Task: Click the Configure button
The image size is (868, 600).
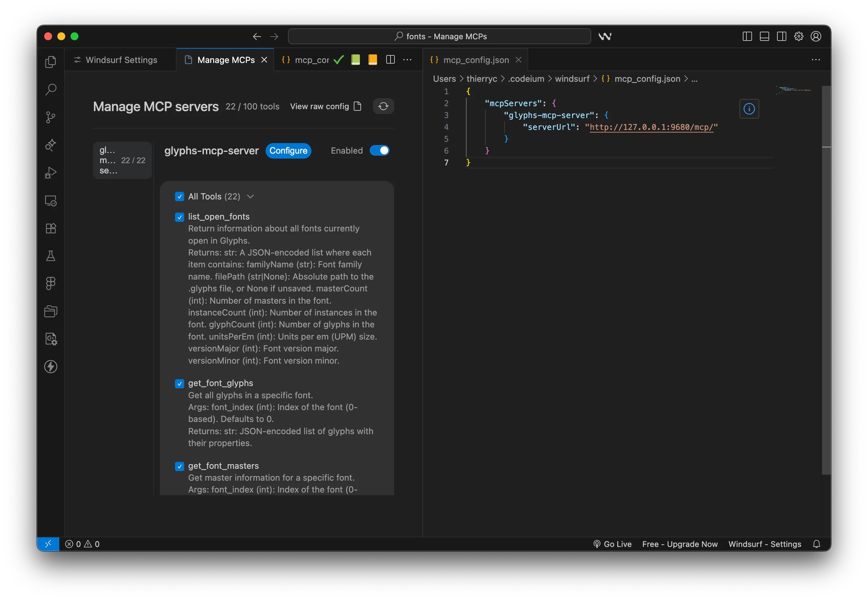Action: 288,151
